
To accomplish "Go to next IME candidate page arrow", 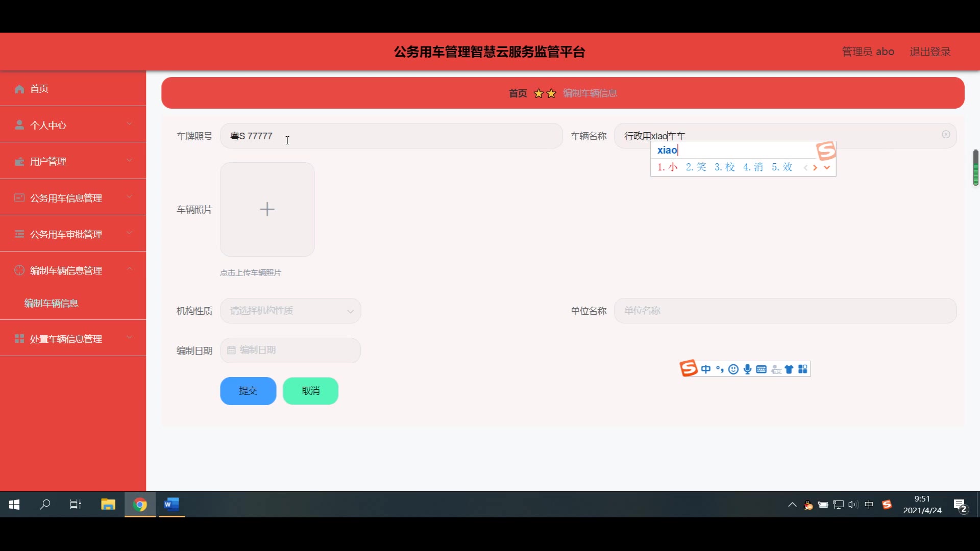I will 815,167.
